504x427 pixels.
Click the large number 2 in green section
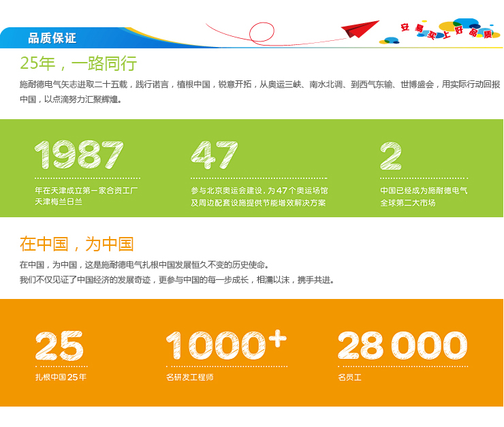[391, 156]
